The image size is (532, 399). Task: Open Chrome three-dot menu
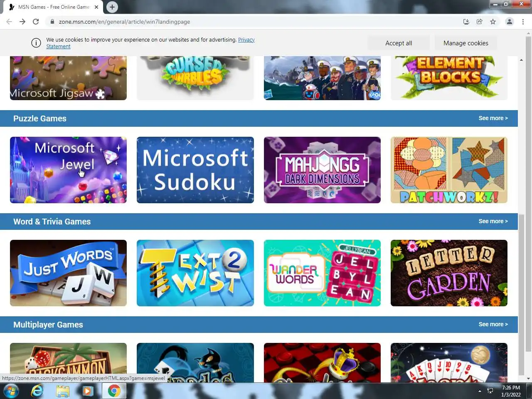[x=523, y=22]
